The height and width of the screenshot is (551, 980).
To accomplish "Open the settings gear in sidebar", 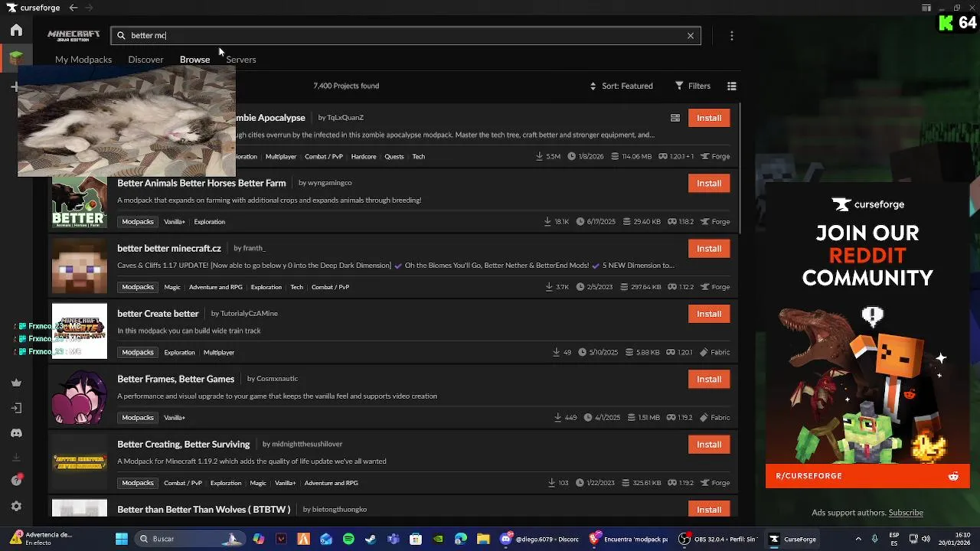I will tap(16, 507).
